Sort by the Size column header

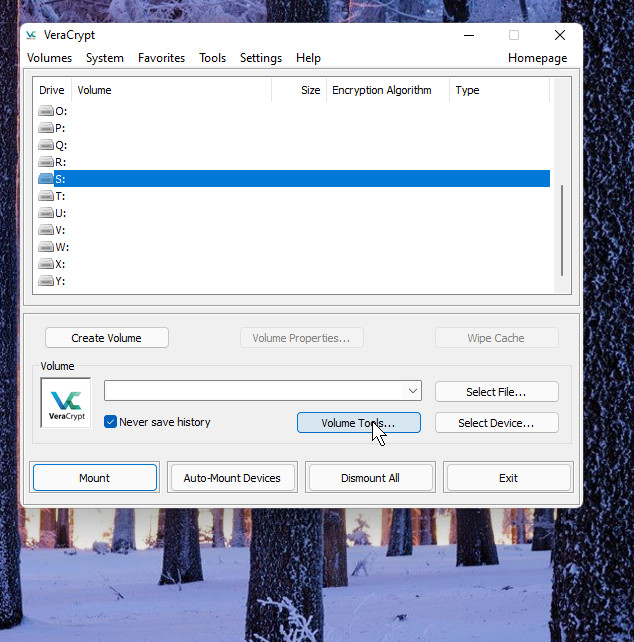(x=299, y=90)
